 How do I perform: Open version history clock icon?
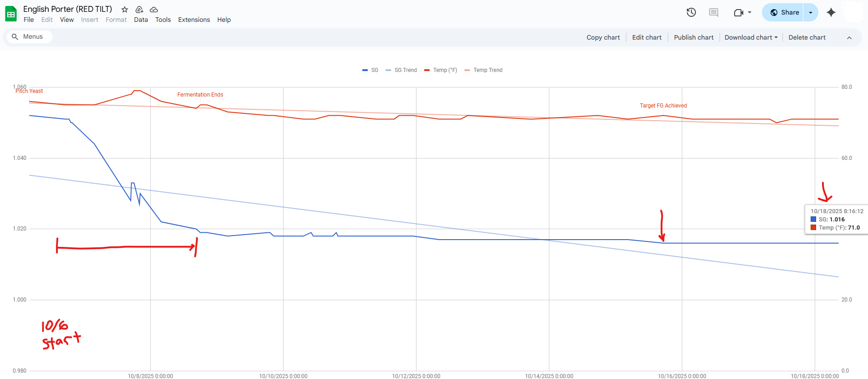[x=691, y=12]
